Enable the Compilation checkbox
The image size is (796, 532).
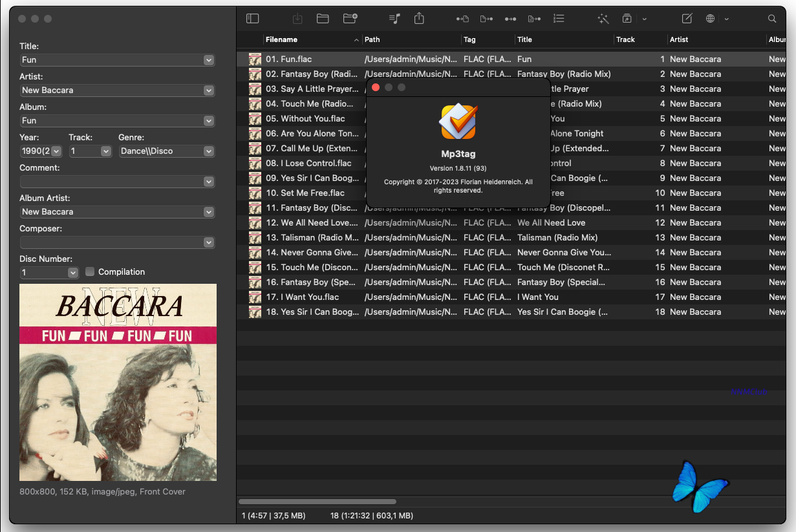pyautogui.click(x=90, y=271)
